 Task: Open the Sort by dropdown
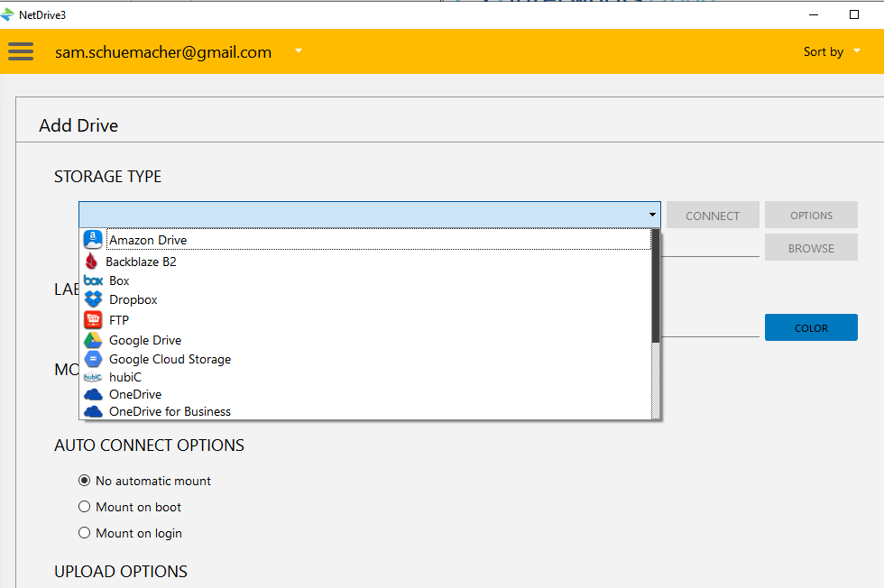pos(832,51)
